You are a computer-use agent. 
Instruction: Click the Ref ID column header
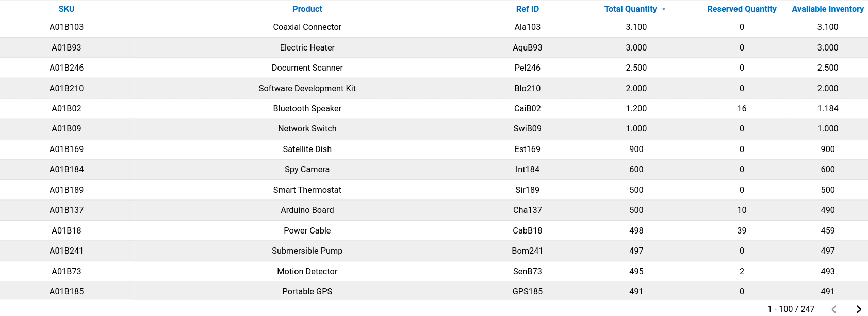527,9
